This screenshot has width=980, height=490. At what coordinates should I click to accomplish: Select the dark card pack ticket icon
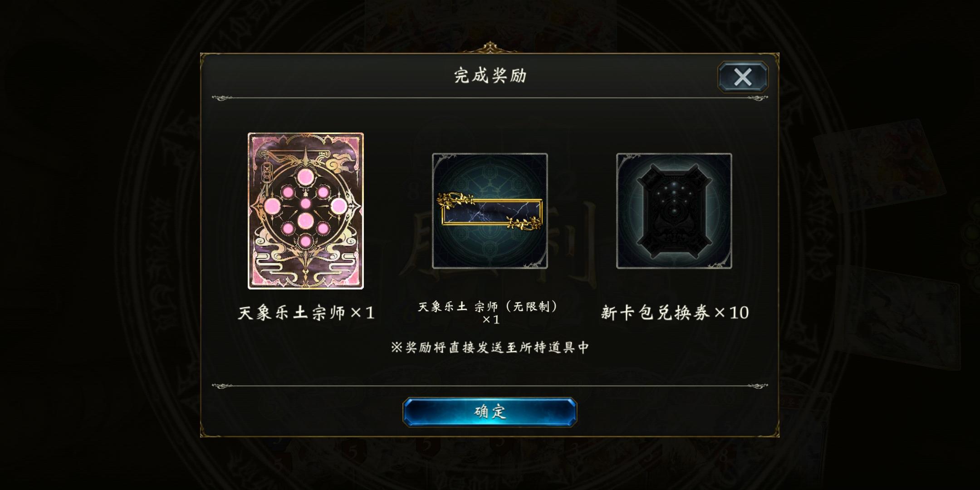(x=674, y=211)
